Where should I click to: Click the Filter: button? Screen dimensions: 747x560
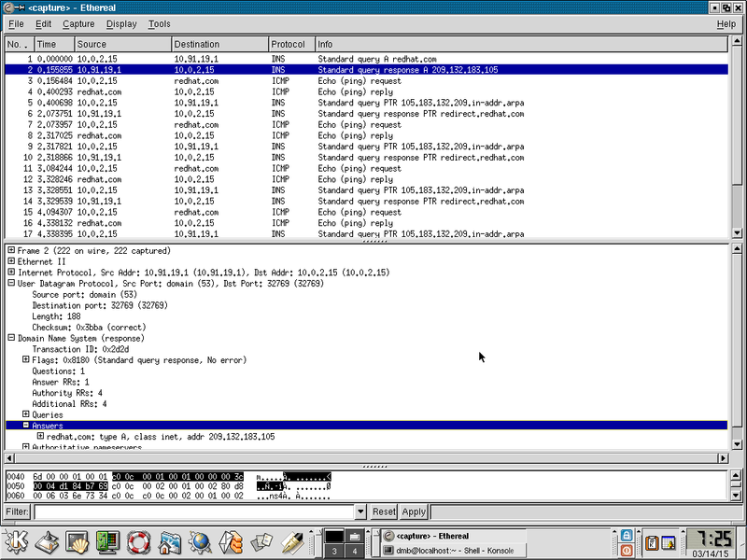[x=17, y=511]
